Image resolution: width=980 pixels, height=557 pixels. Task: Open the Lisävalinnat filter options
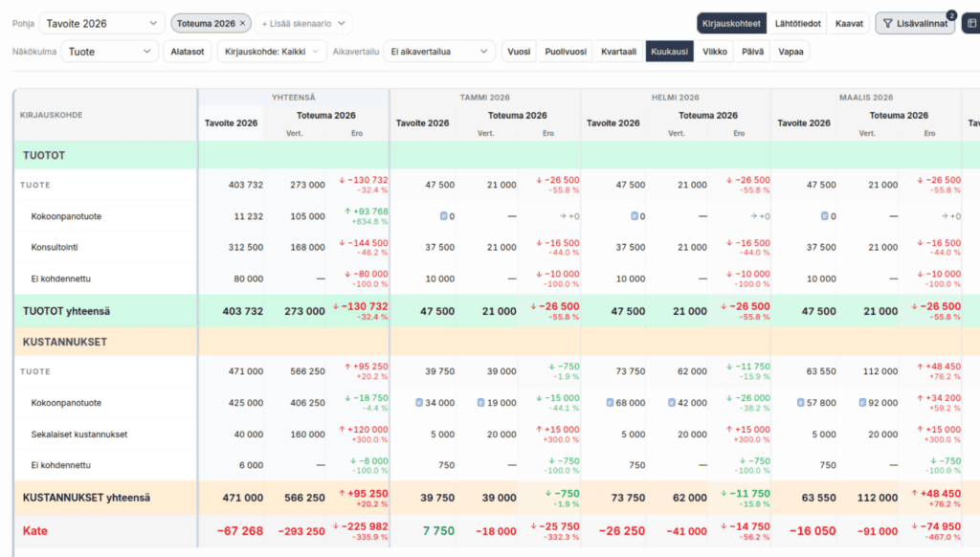pos(915,24)
